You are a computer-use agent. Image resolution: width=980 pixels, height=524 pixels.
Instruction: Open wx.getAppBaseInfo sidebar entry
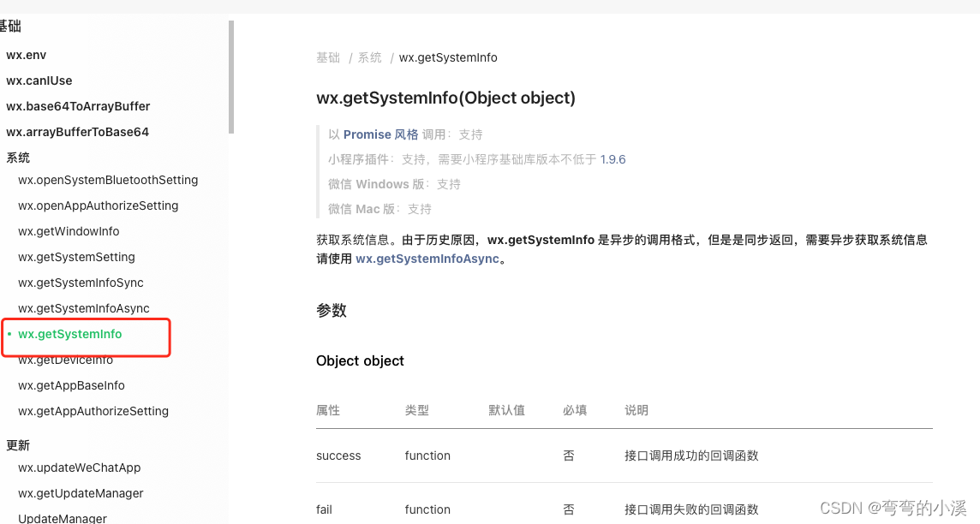71,385
